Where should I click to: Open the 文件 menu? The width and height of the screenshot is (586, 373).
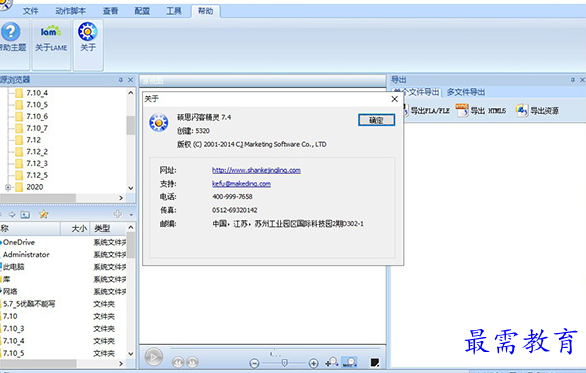coord(30,11)
